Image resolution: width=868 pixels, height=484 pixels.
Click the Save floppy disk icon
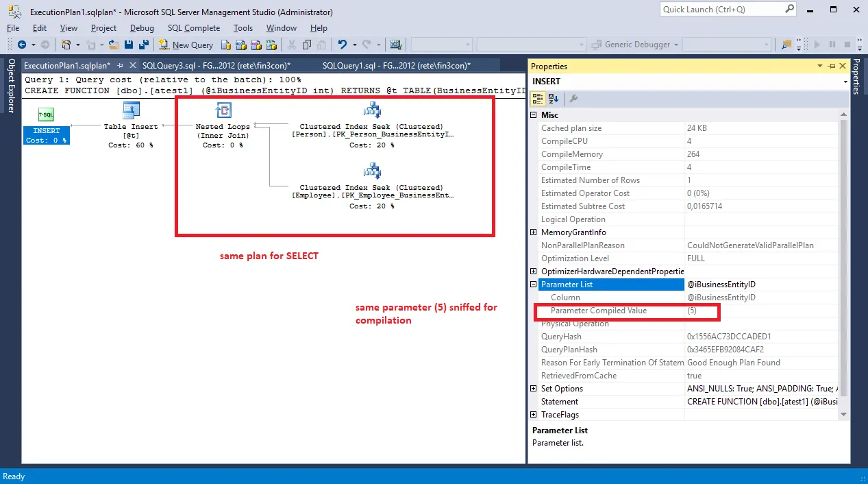pyautogui.click(x=129, y=45)
